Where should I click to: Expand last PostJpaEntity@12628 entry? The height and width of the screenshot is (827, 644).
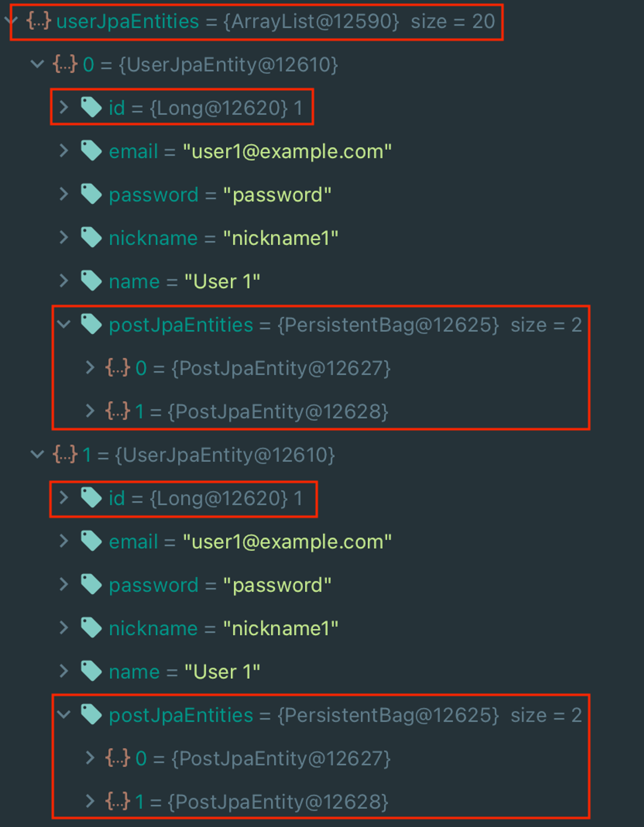[90, 801]
